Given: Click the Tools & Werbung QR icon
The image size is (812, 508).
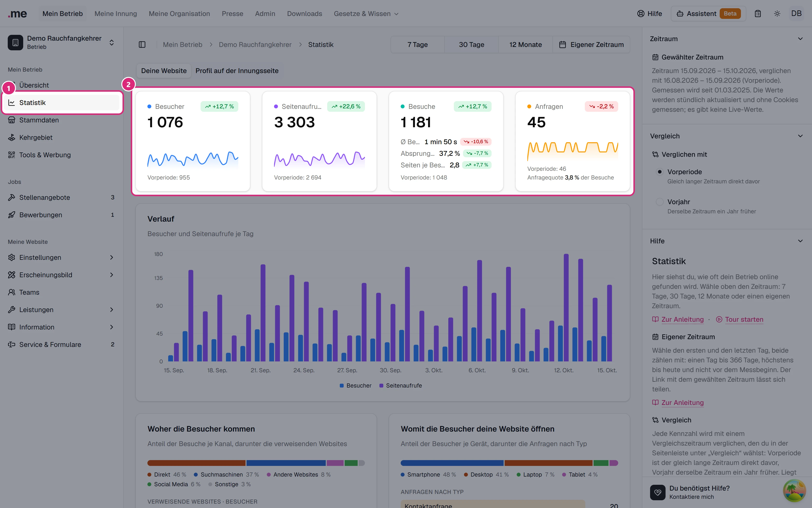Looking at the screenshot, I should coord(12,155).
